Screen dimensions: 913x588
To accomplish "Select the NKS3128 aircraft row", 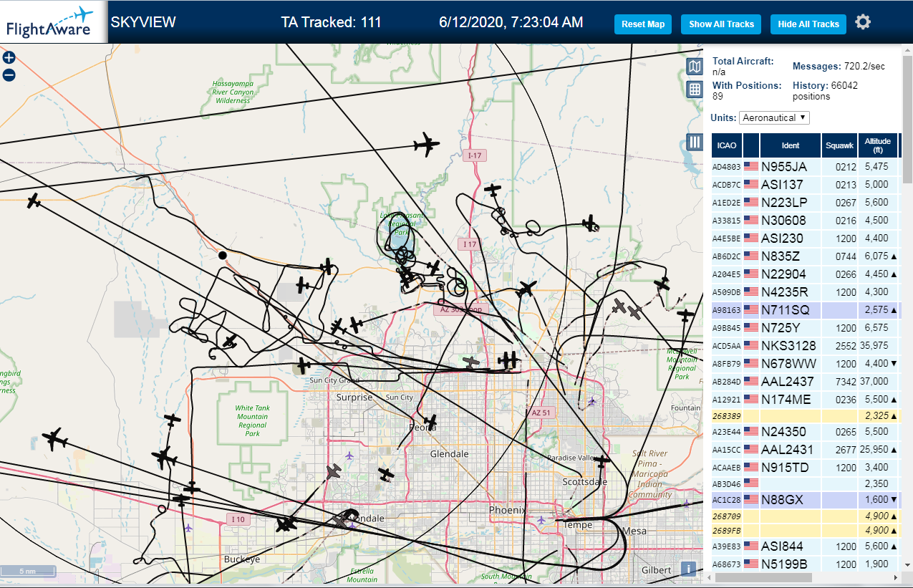I will tap(806, 346).
